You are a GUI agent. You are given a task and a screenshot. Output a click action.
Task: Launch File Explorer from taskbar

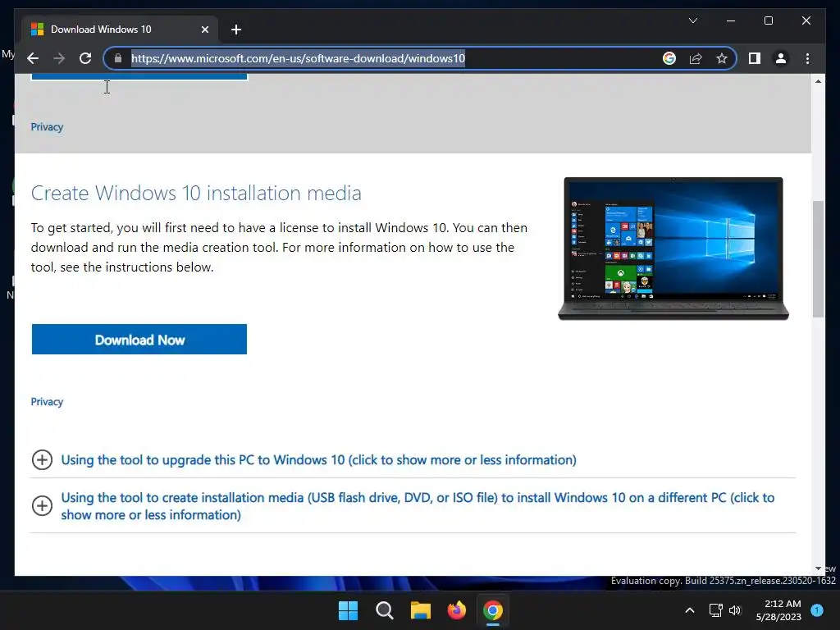(421, 610)
